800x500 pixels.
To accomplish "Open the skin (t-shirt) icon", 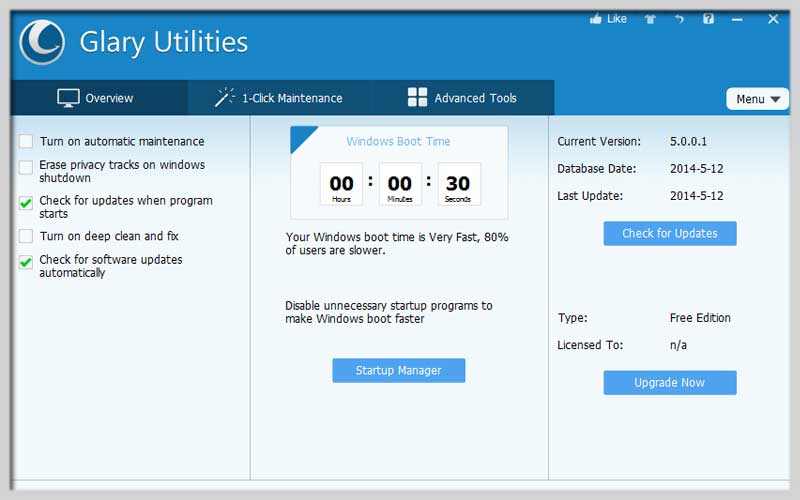I will click(649, 19).
